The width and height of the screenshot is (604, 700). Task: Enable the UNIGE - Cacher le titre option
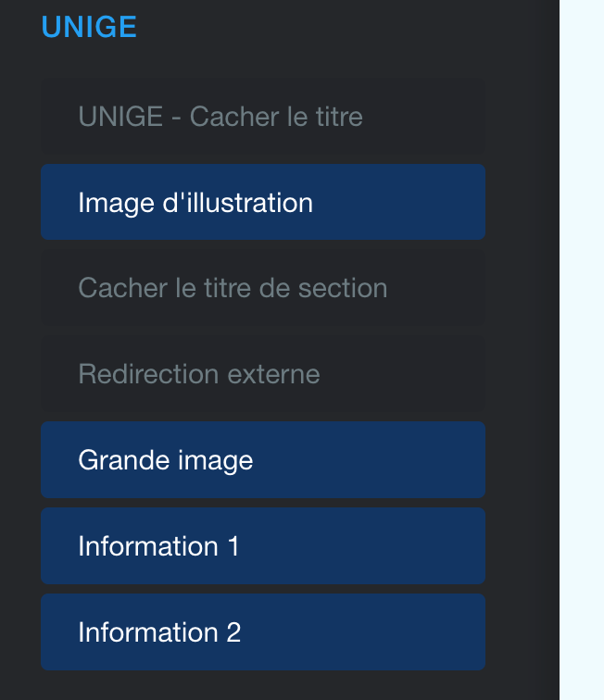point(262,117)
